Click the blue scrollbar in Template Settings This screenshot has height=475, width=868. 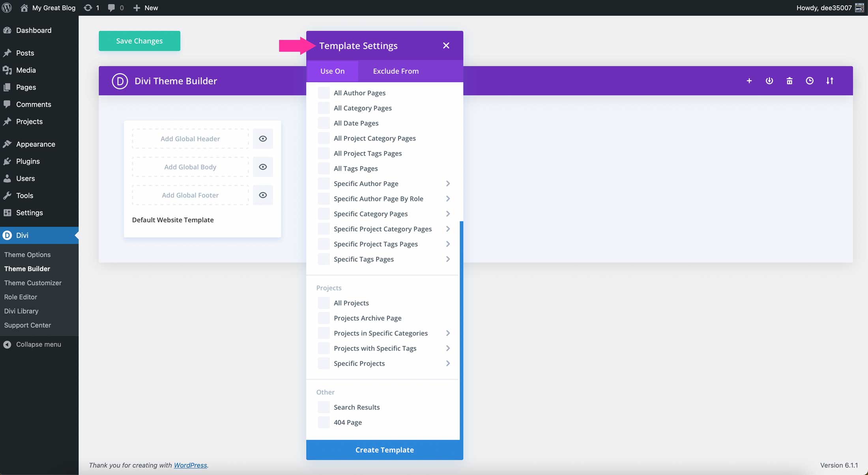point(461,328)
